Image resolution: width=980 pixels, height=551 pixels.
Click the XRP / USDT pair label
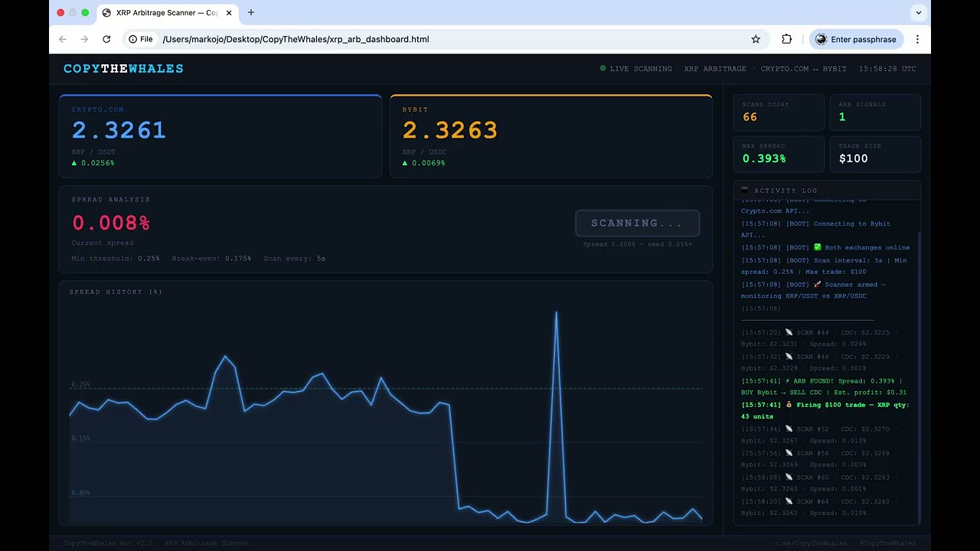pyautogui.click(x=93, y=152)
